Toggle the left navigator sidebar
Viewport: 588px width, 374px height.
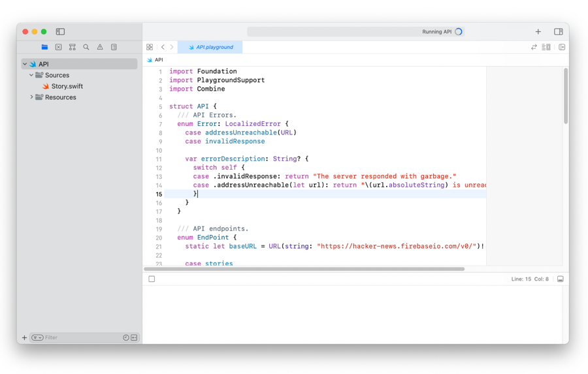tap(60, 31)
